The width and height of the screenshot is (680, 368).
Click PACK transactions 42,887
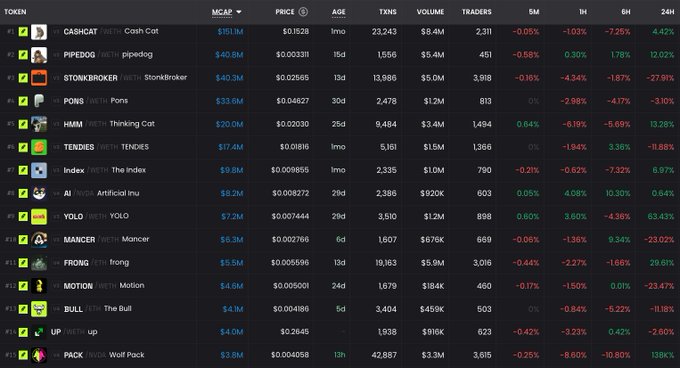pyautogui.click(x=384, y=355)
